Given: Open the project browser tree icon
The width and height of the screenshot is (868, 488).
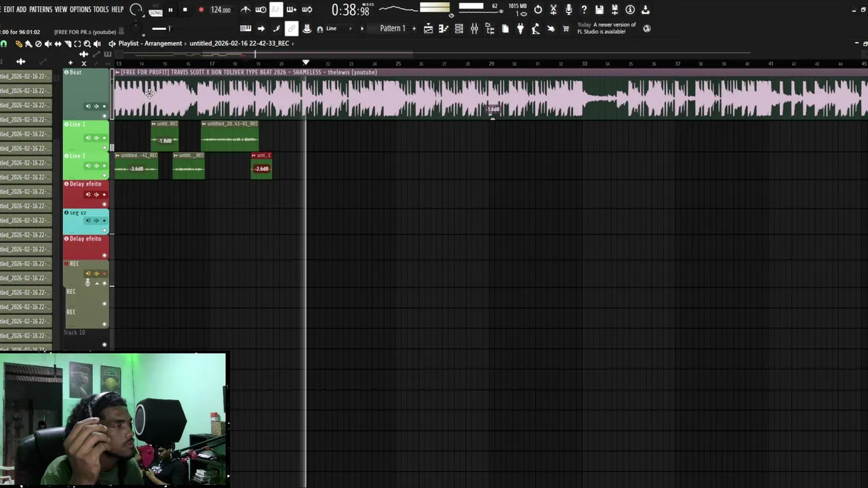Looking at the screenshot, I should point(490,28).
